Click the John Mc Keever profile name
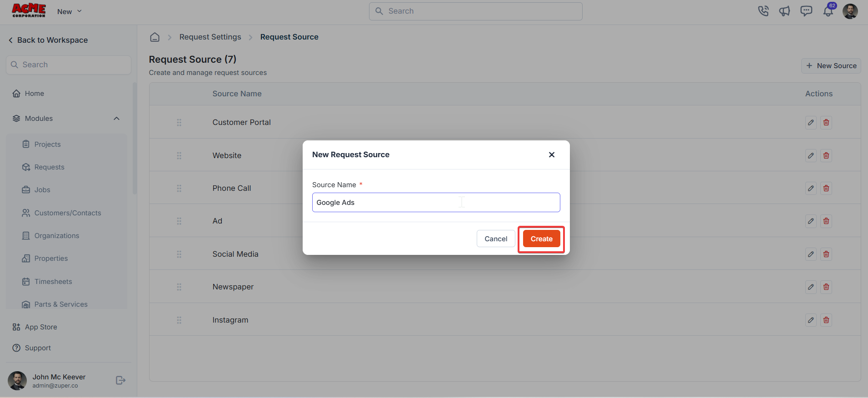 (x=59, y=377)
